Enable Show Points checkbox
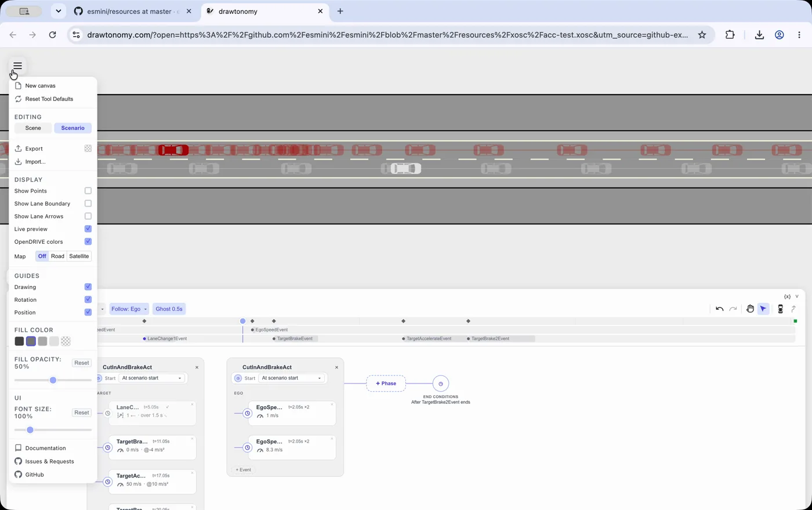The image size is (812, 510). [88, 191]
